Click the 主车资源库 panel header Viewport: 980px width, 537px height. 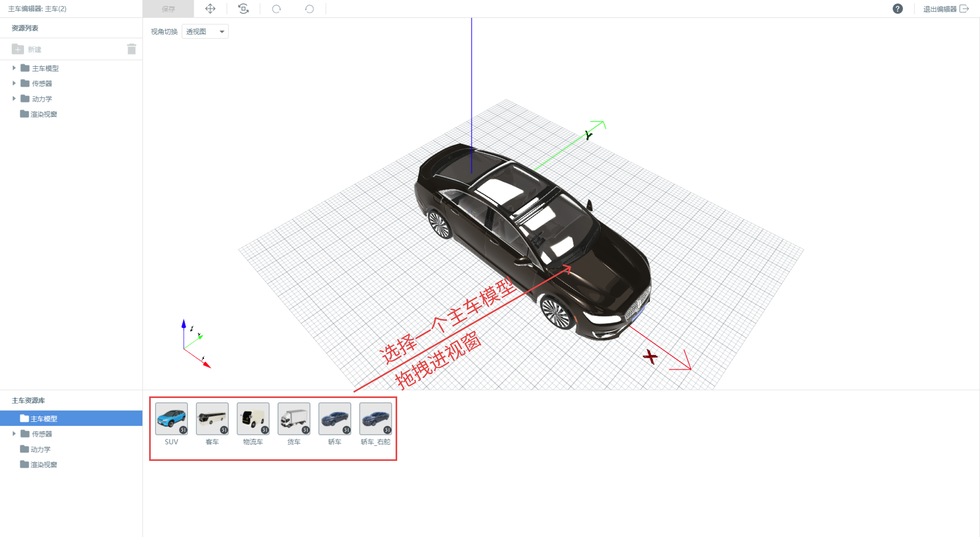29,400
